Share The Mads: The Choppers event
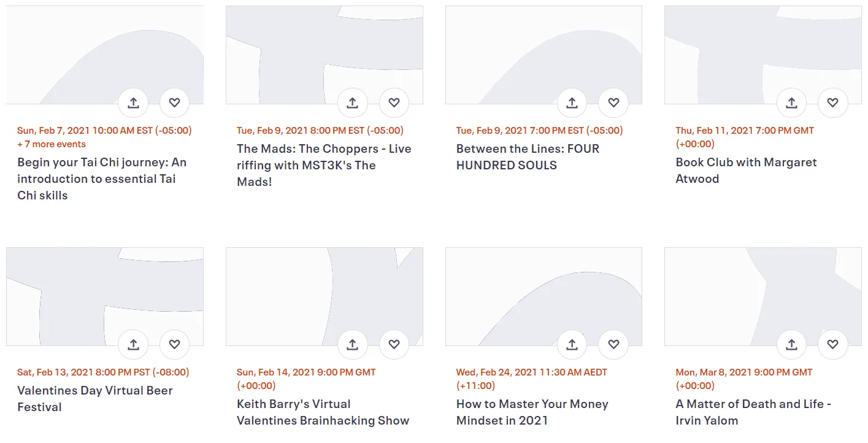 352,102
